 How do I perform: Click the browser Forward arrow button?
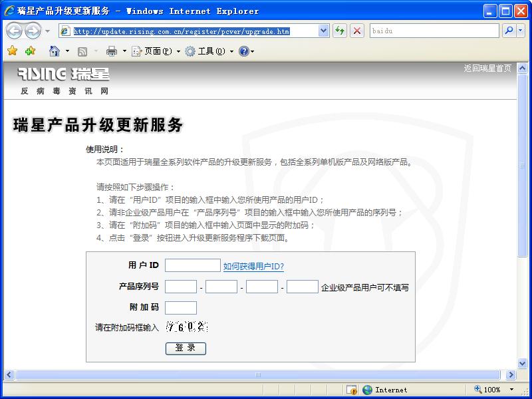click(x=33, y=31)
